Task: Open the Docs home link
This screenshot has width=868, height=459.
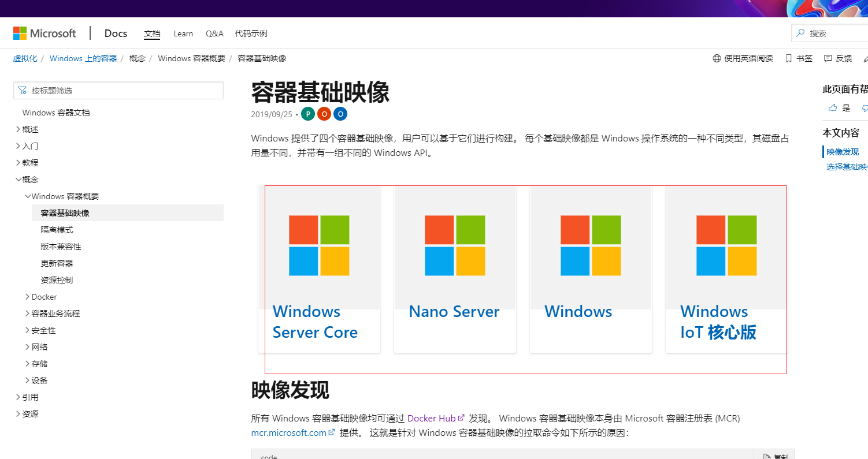Action: (x=116, y=33)
